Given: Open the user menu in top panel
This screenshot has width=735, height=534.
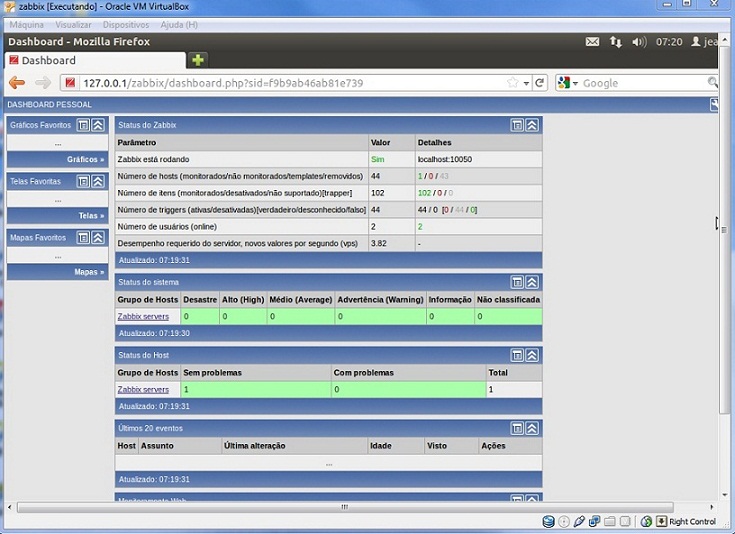Looking at the screenshot, I should pos(705,42).
